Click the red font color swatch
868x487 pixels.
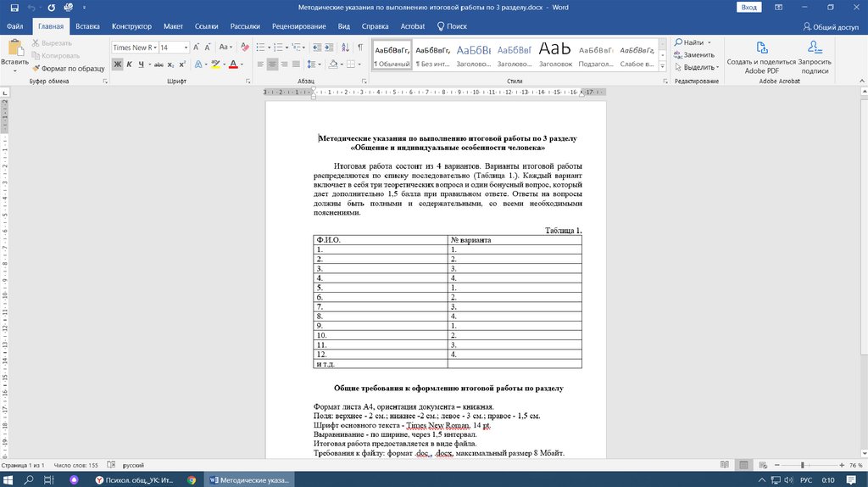tap(231, 64)
